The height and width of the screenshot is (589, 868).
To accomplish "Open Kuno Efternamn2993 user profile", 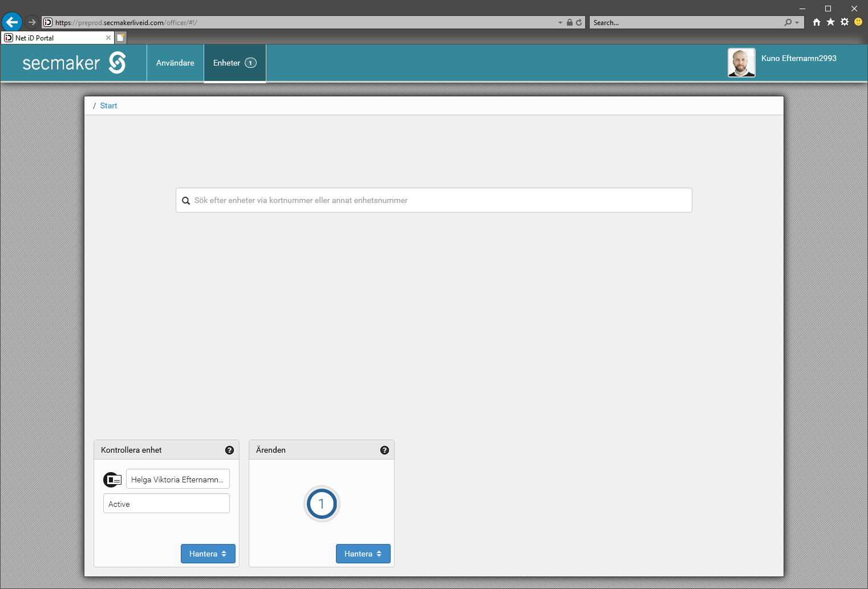I will (x=798, y=58).
